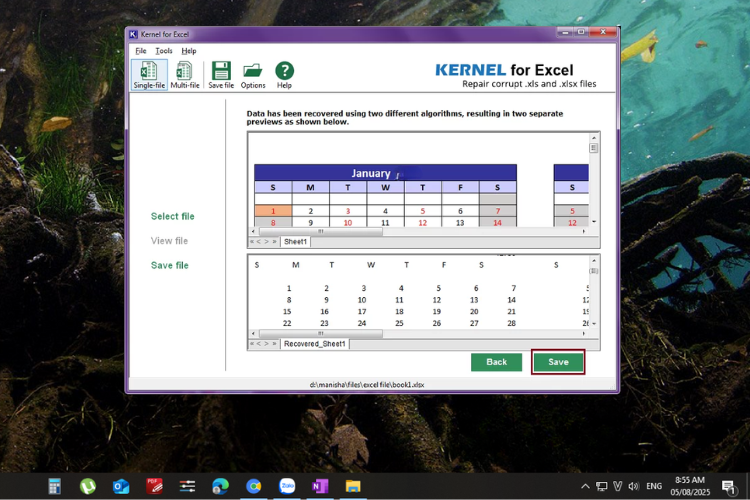Click date 17 in Recovered_Sheet1 preview
Viewport: 750px width, 500px height.
click(x=362, y=312)
